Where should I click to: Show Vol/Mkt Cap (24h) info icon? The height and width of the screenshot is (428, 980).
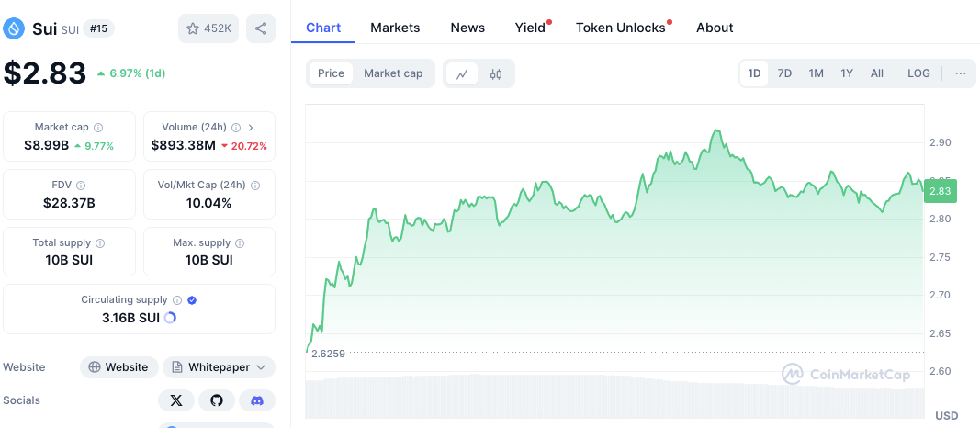click(x=255, y=186)
